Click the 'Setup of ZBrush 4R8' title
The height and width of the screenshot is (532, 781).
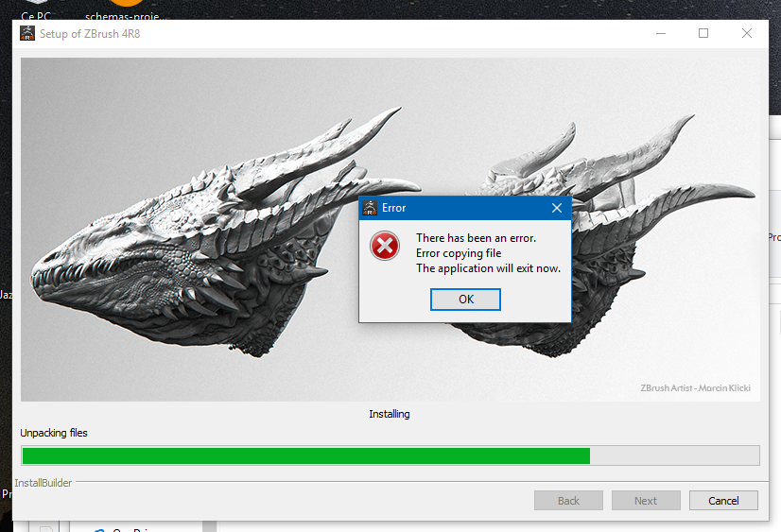click(x=90, y=33)
